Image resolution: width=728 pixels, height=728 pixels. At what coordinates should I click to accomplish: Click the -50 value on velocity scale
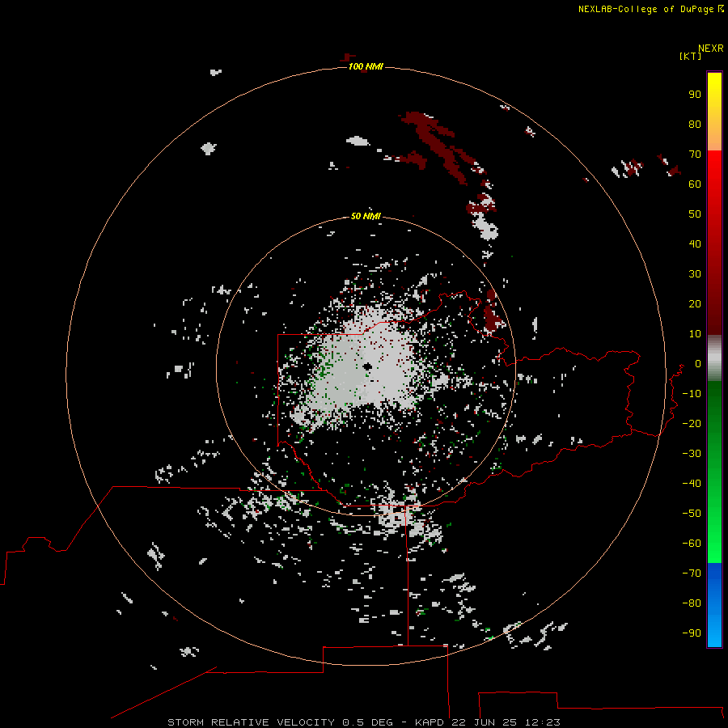point(692,513)
